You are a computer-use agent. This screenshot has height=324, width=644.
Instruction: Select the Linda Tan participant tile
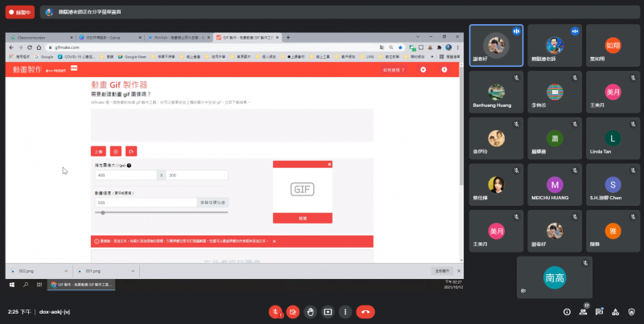point(613,138)
